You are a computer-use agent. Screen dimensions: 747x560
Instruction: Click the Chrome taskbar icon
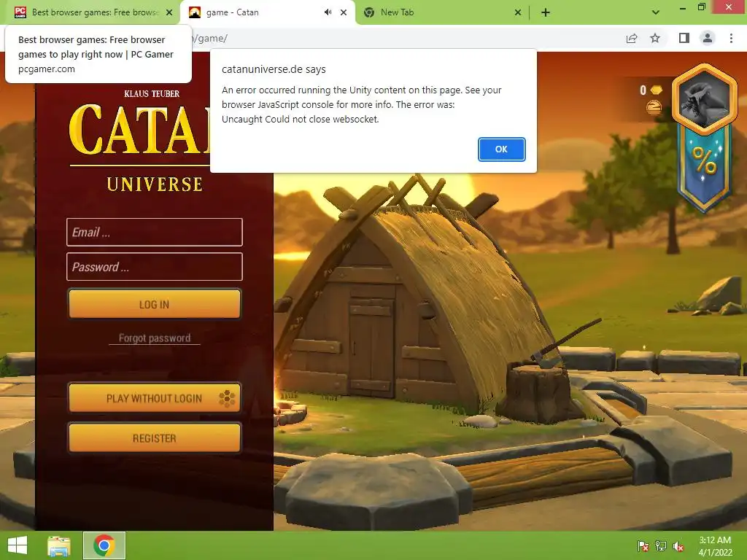(x=104, y=545)
